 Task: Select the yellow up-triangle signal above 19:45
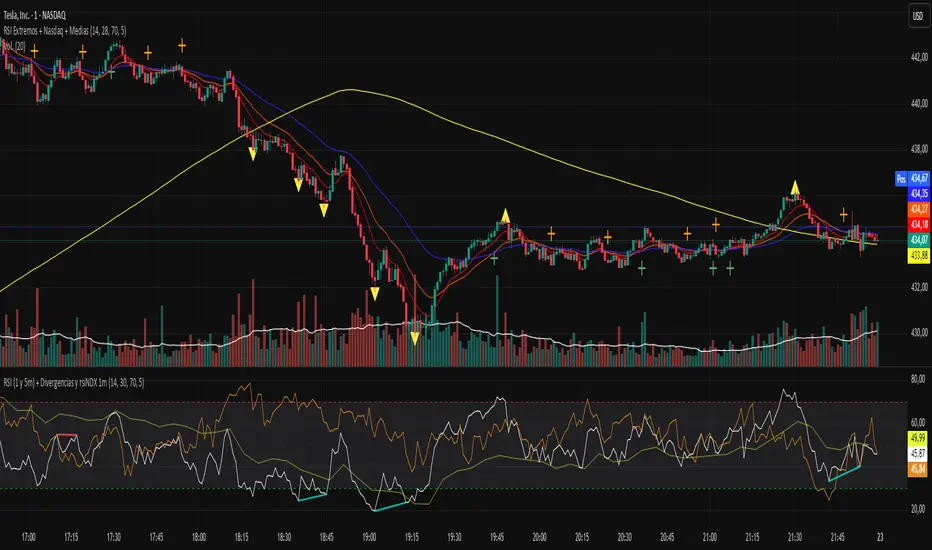coord(505,215)
